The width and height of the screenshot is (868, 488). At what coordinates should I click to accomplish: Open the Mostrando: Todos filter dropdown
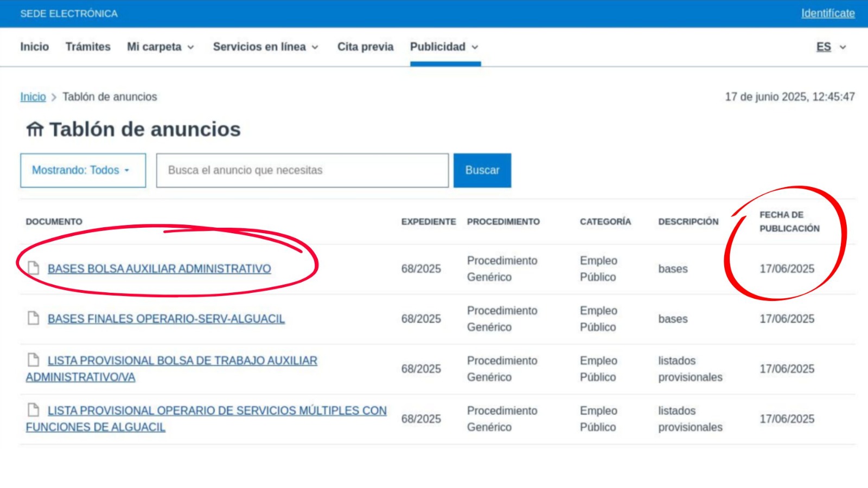[x=83, y=170]
